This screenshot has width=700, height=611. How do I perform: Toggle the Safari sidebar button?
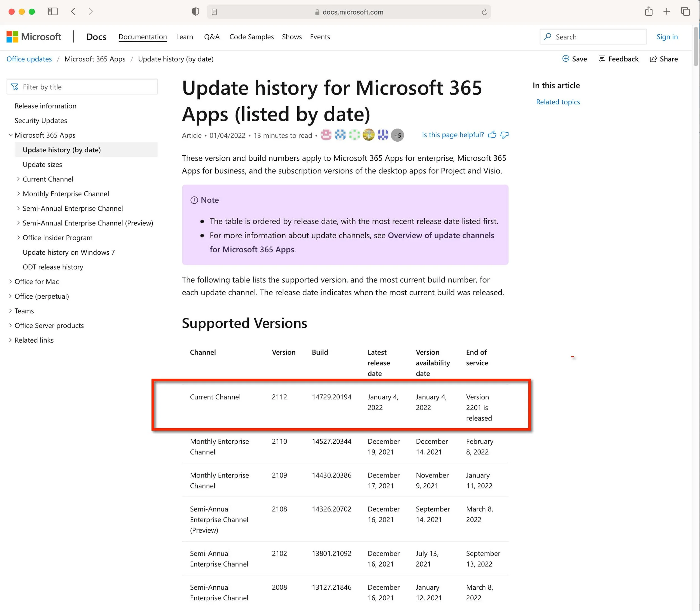(x=53, y=11)
